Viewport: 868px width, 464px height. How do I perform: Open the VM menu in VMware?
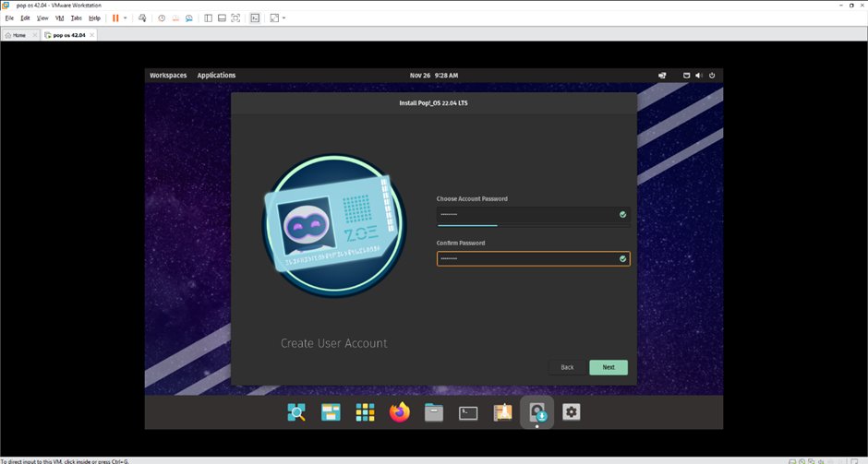tap(60, 18)
